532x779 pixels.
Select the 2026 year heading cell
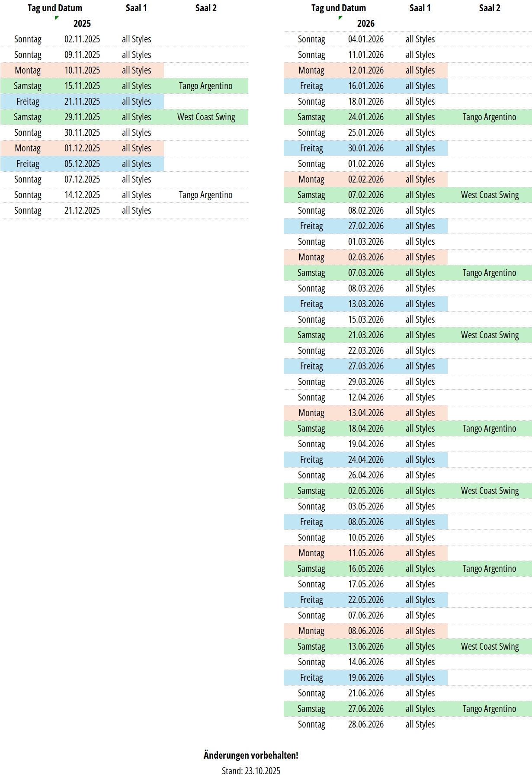coord(365,24)
